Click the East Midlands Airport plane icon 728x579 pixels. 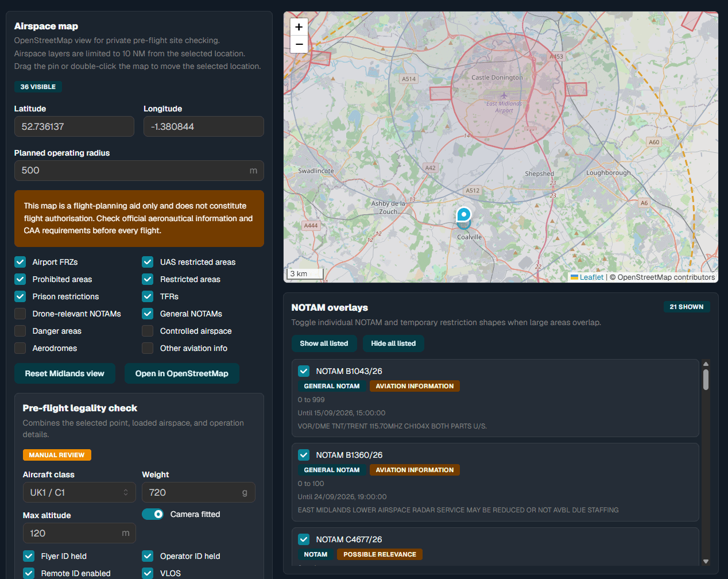tap(504, 95)
